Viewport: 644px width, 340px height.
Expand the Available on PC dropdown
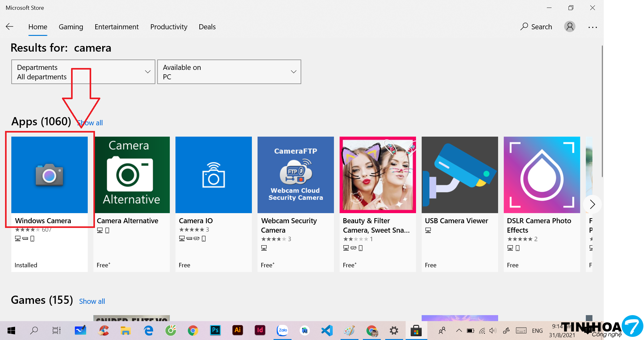pyautogui.click(x=229, y=72)
